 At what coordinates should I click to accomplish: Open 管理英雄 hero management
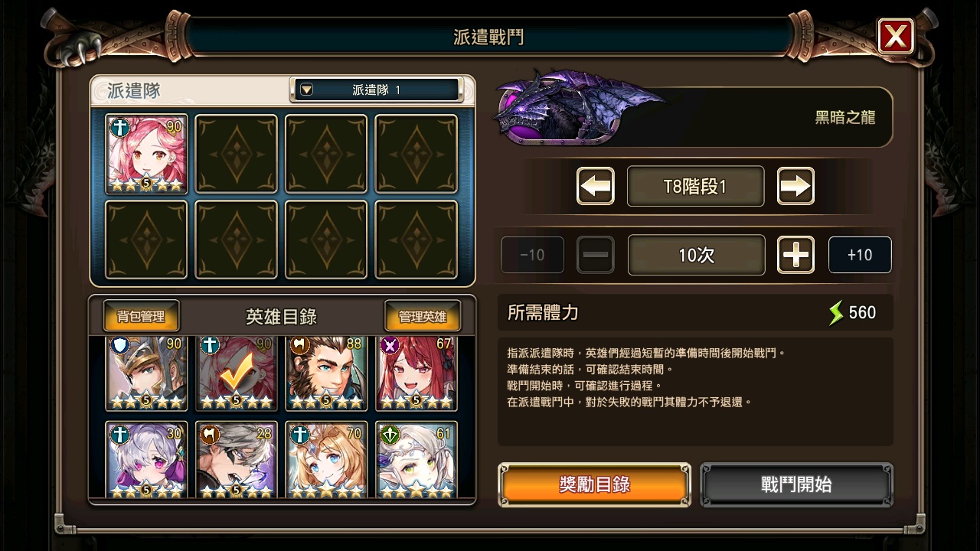(423, 316)
